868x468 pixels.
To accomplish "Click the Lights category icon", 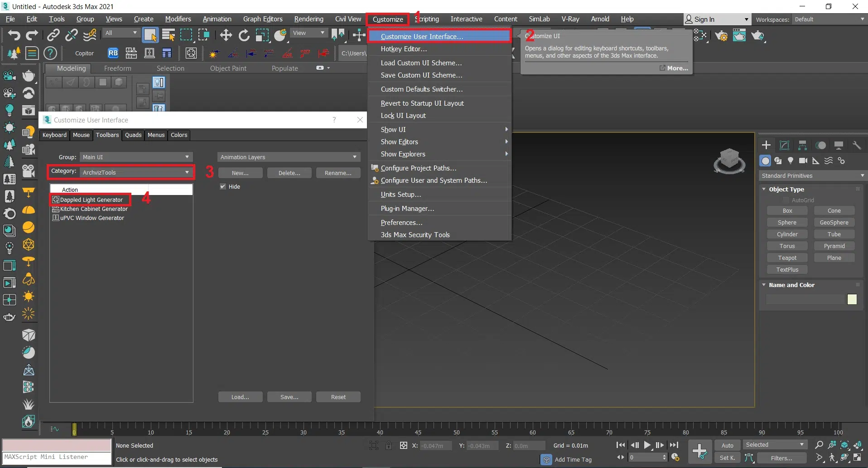I will click(791, 161).
